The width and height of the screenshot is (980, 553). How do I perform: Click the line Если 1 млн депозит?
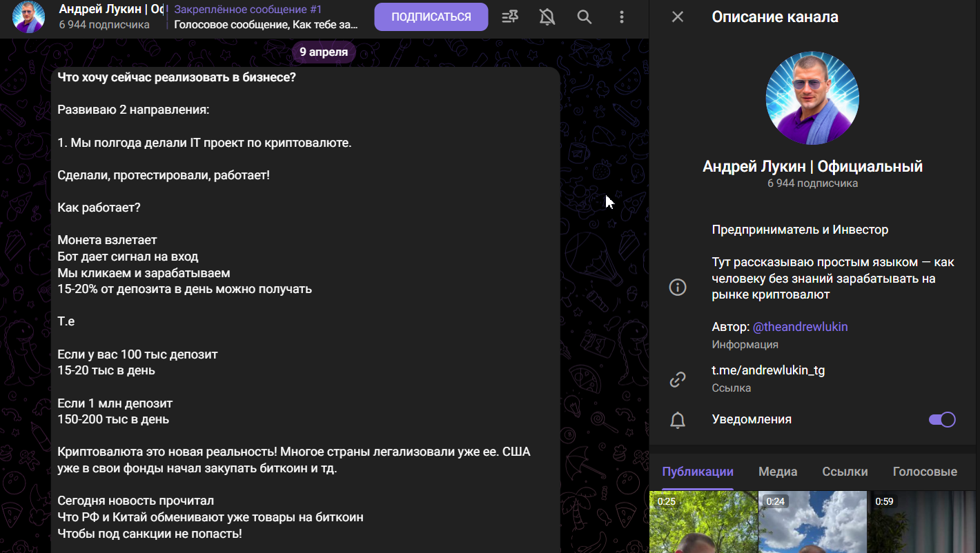(x=115, y=403)
